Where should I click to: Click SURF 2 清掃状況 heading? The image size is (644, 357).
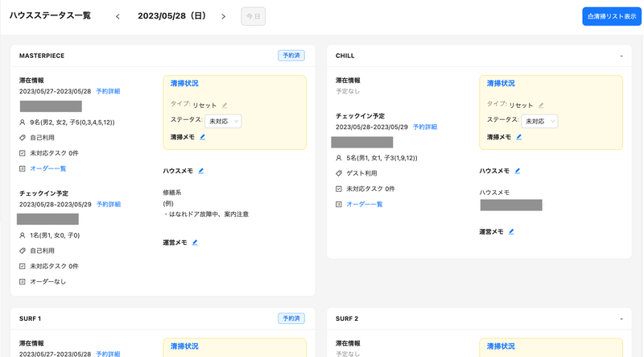(x=501, y=347)
